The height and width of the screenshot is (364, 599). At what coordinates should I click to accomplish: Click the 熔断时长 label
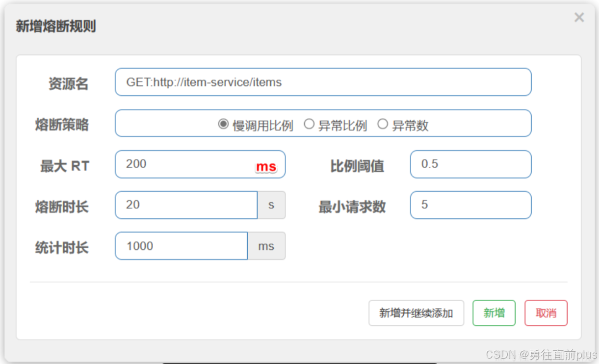(x=62, y=207)
